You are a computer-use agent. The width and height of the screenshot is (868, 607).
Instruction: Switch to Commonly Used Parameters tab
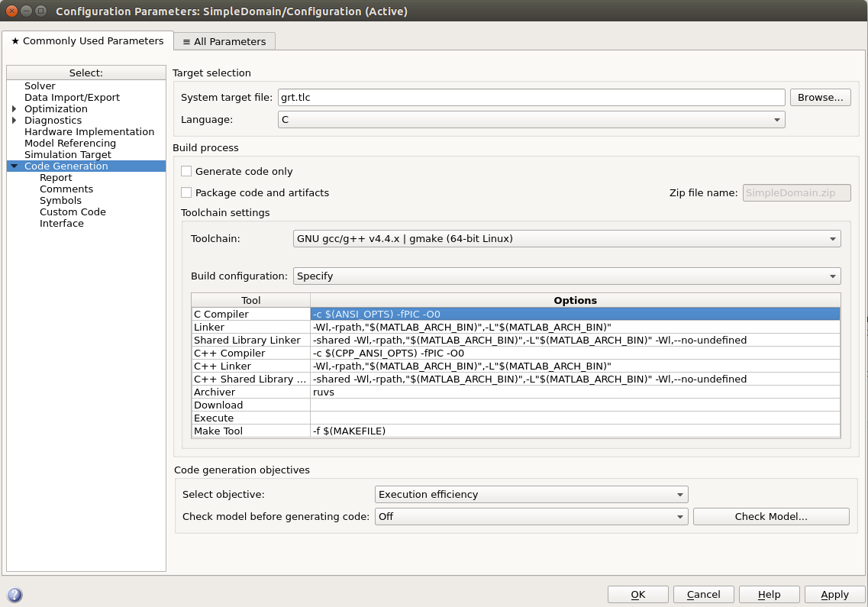pyautogui.click(x=86, y=41)
